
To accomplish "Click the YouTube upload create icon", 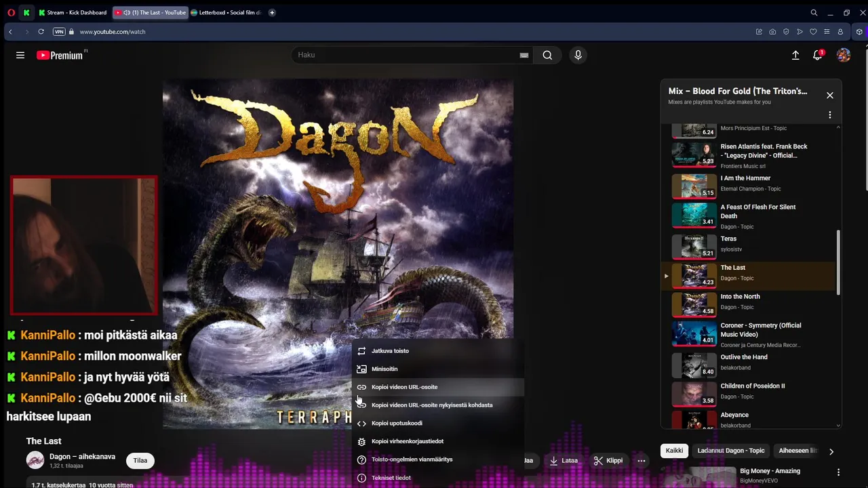I will pos(795,55).
